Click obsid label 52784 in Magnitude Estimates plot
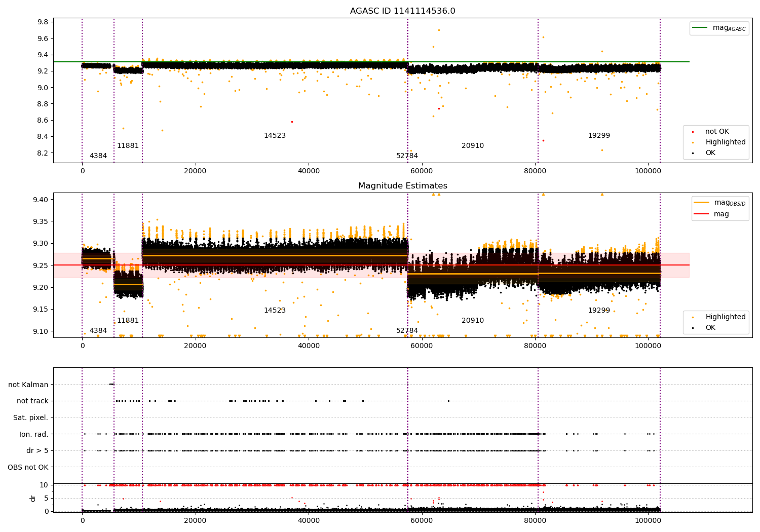This screenshot has width=760, height=532. pyautogui.click(x=407, y=331)
